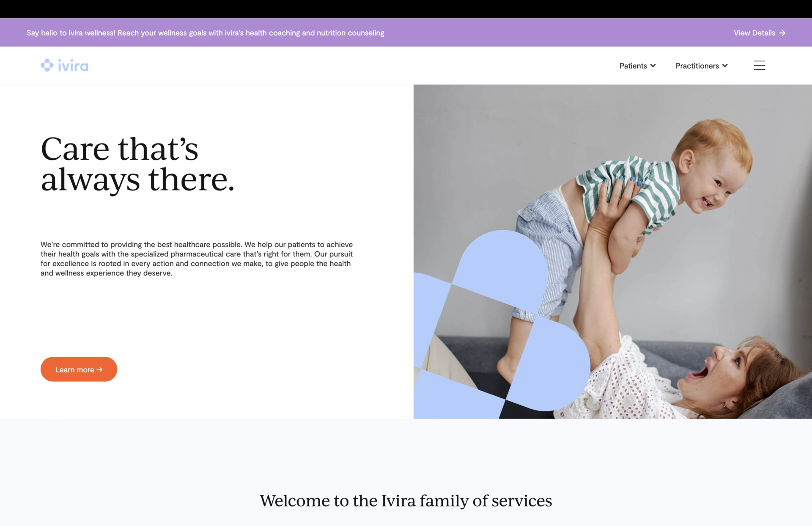This screenshot has height=526, width=812.
Task: Click the black bar at the top
Action: coord(406,9)
